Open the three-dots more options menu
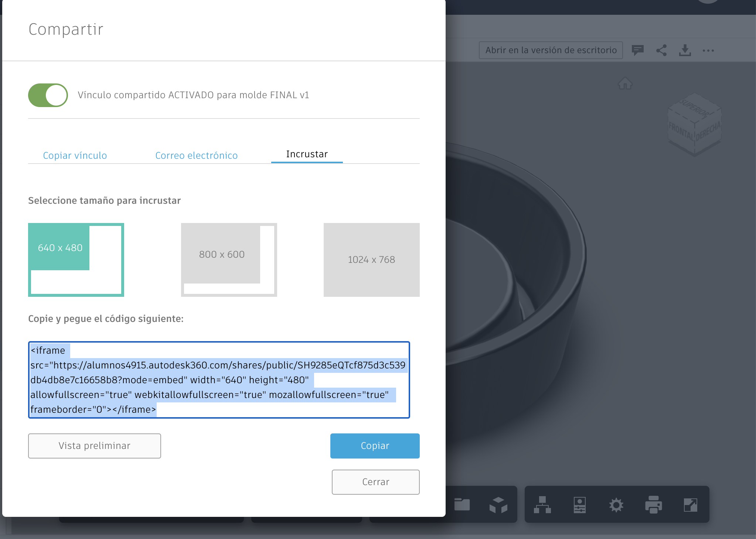This screenshot has height=539, width=756. pyautogui.click(x=708, y=50)
